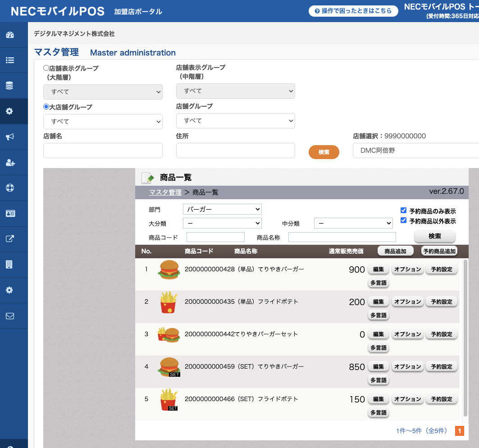Click page number 1 in pagination

460,431
